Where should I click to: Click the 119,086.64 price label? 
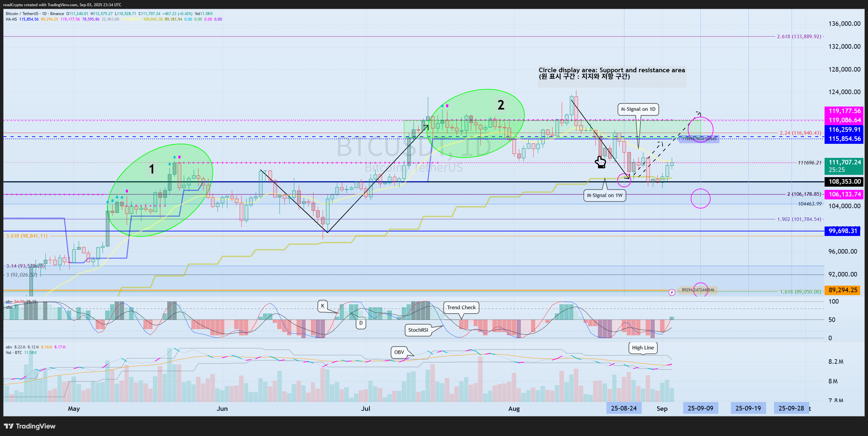point(844,120)
